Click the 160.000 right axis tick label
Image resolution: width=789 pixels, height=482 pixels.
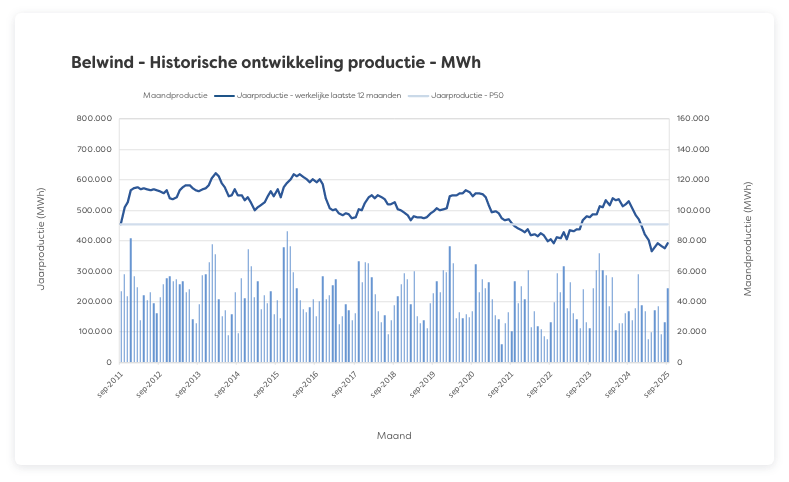(x=693, y=118)
